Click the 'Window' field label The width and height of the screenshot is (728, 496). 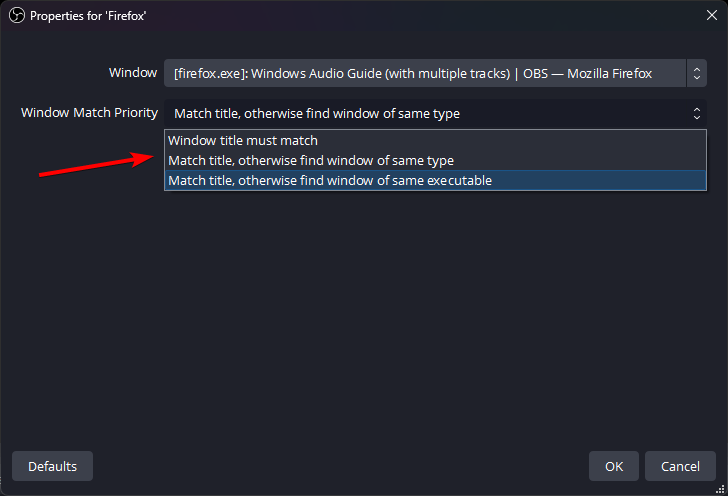[133, 73]
